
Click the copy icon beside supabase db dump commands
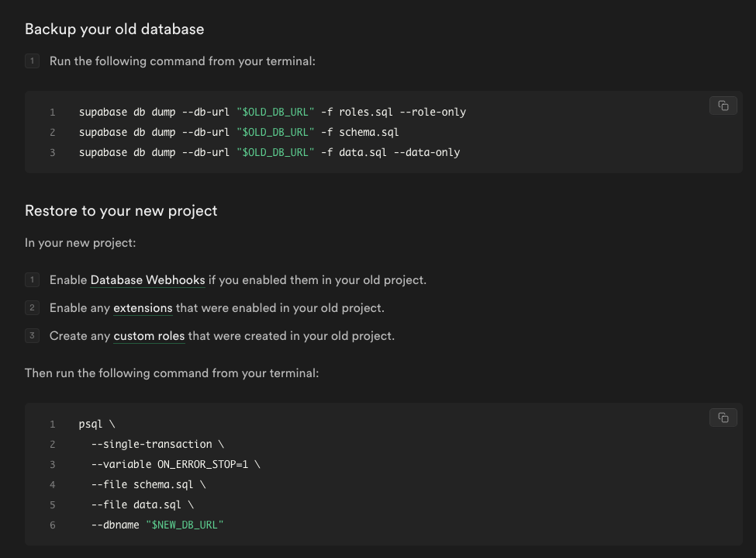click(x=723, y=105)
